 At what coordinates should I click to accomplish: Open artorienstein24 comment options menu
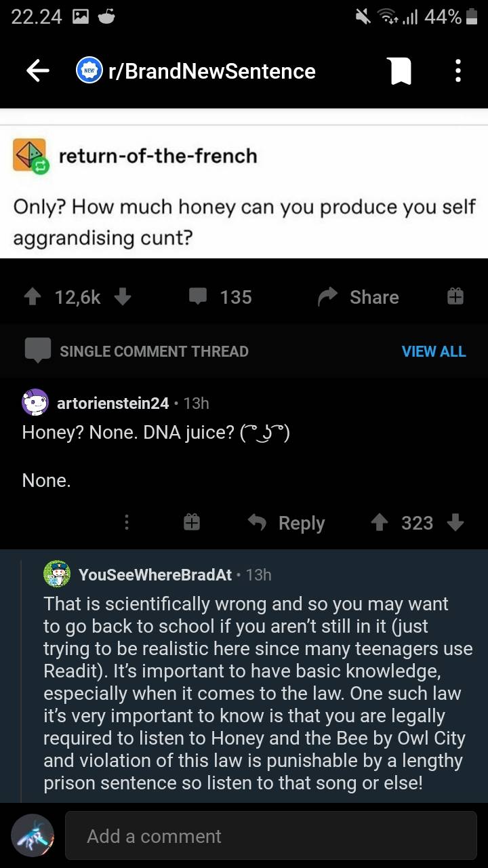(x=126, y=523)
